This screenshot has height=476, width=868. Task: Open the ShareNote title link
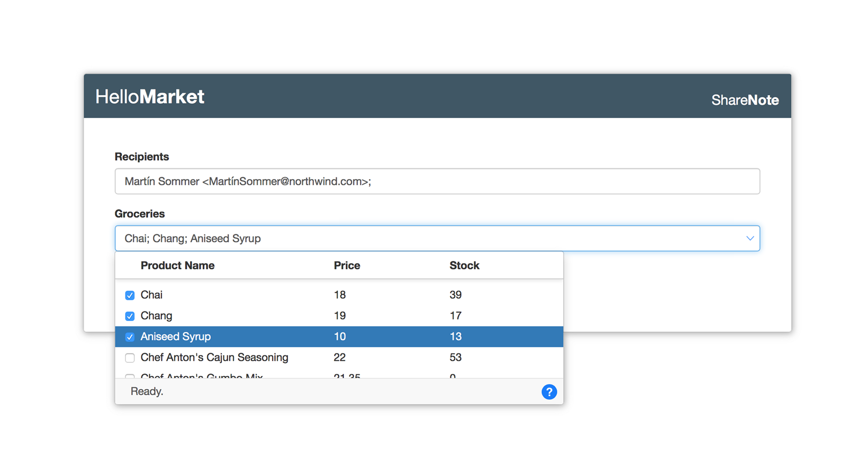745,100
